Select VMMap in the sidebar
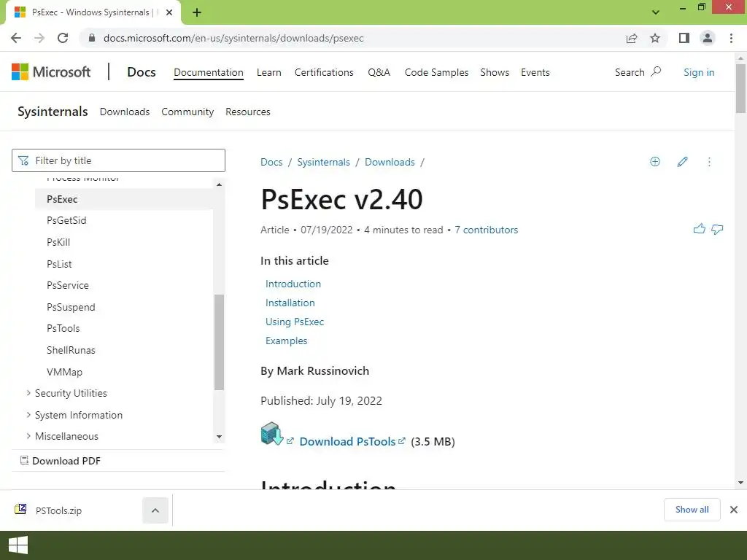747x560 pixels. pyautogui.click(x=64, y=372)
